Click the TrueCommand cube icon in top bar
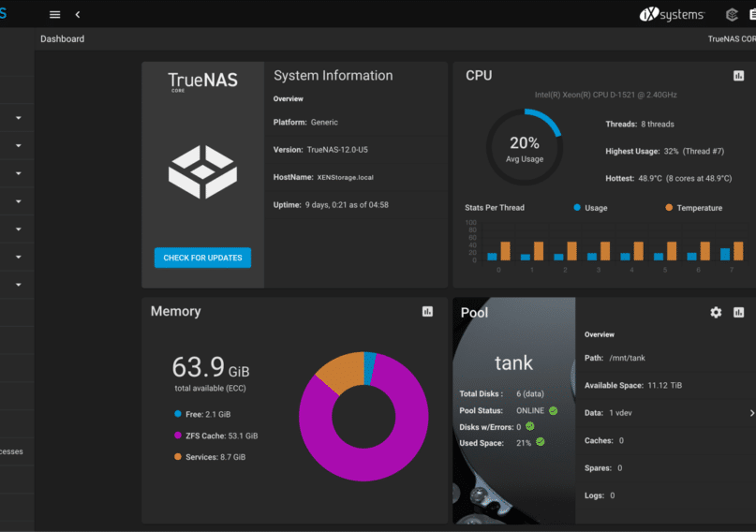The height and width of the screenshot is (532, 756). point(732,14)
